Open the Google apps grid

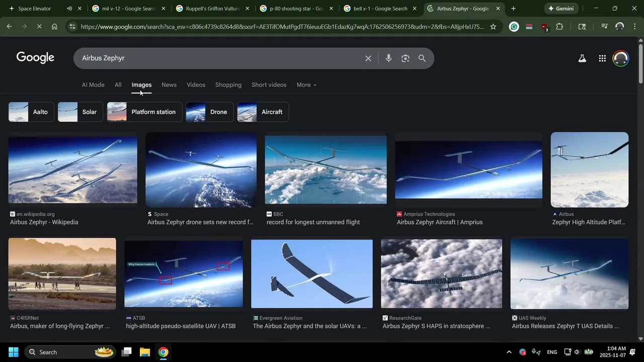602,58
